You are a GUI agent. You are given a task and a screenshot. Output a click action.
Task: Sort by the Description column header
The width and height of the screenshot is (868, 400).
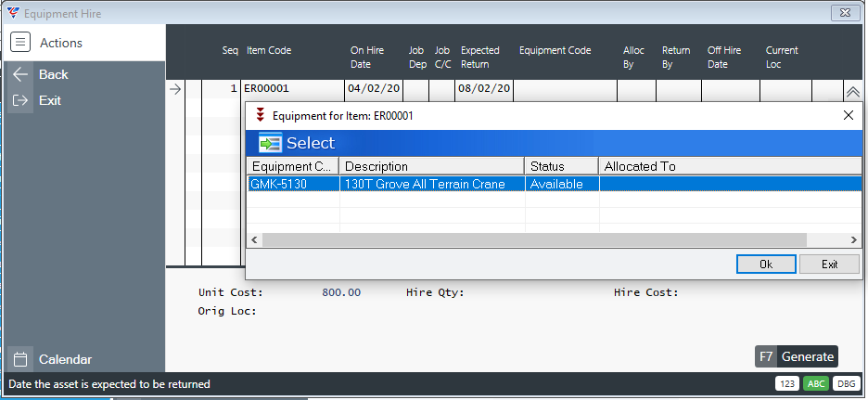[x=431, y=166]
